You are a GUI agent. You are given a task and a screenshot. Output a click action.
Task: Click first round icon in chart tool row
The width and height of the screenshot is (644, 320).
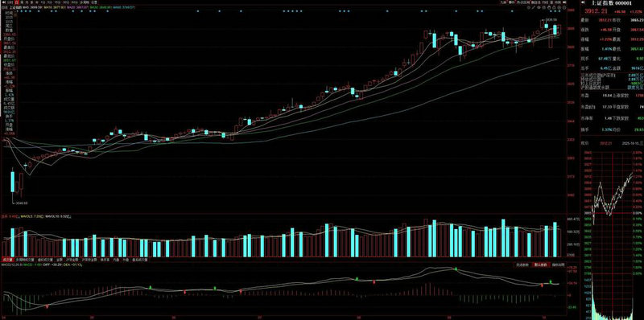pos(529,7)
